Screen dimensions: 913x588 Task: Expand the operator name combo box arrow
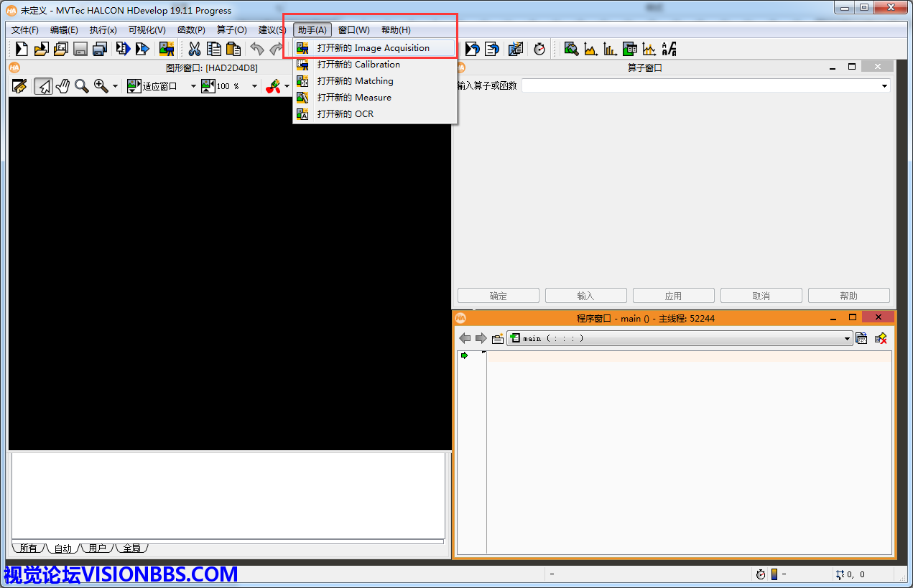click(x=884, y=86)
